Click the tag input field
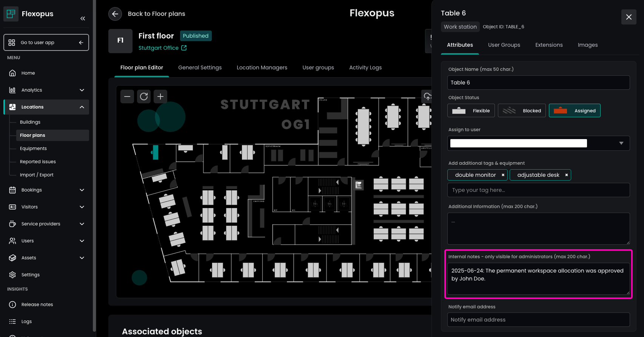 (538, 190)
